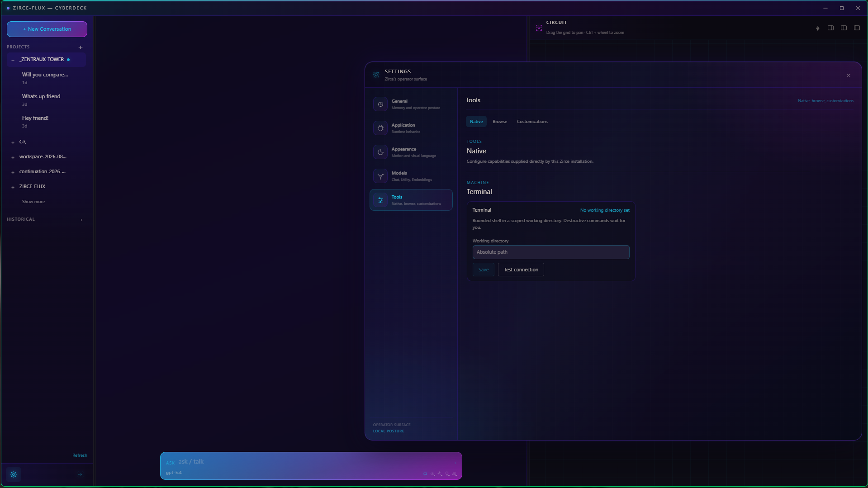Image resolution: width=868 pixels, height=488 pixels.
Task: Open settings via sidebar gear icon
Action: (14, 474)
